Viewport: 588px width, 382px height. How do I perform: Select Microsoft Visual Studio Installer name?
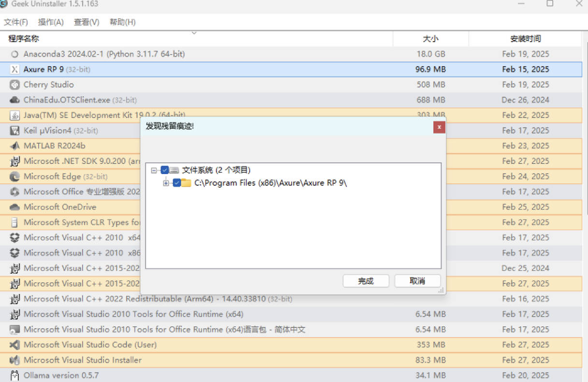(x=83, y=360)
